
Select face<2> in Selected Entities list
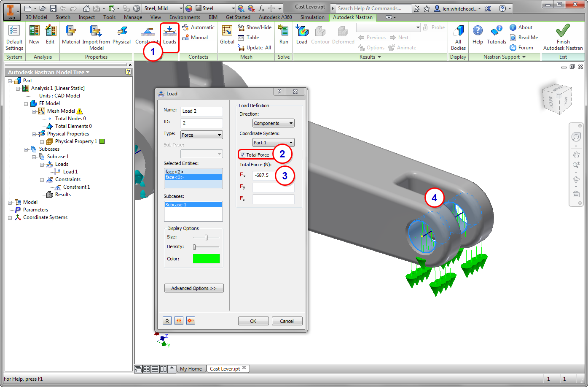pyautogui.click(x=193, y=172)
